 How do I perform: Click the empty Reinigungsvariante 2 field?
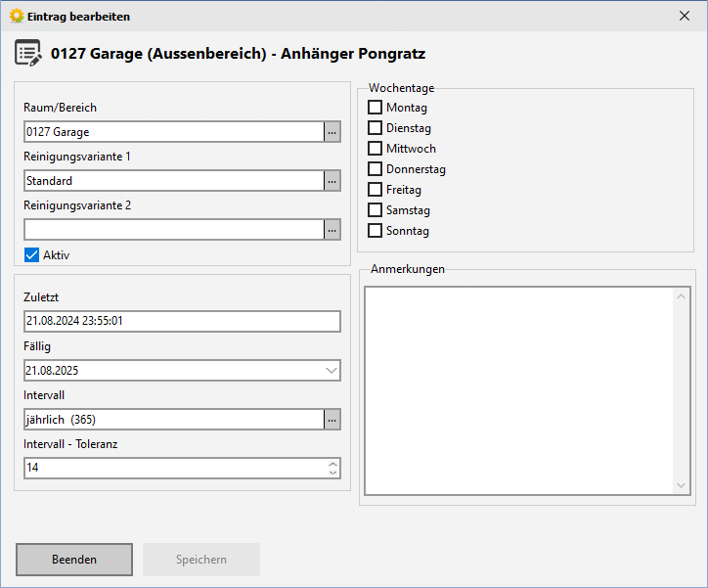coord(174,230)
